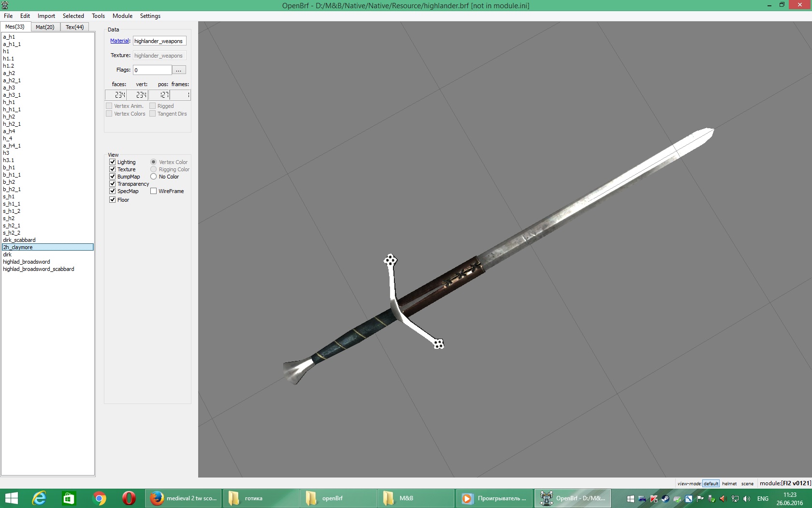Select the Vertex Color radio button

pos(153,162)
